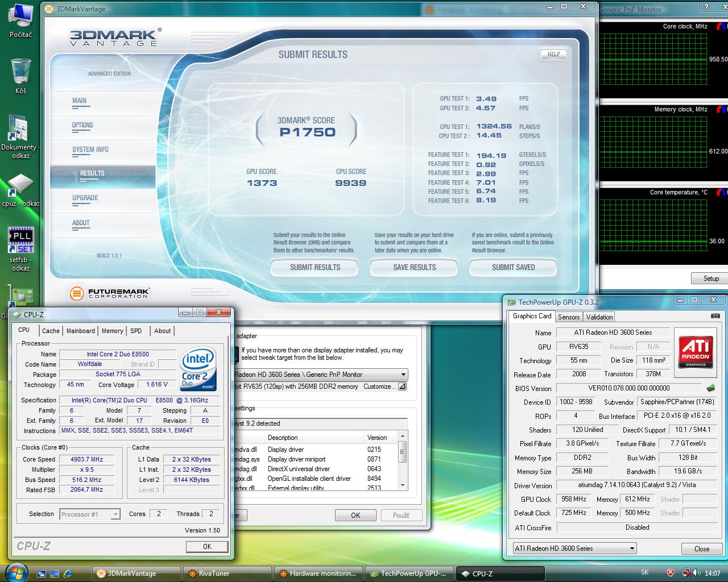Click OK in the CPU-Z window

(x=207, y=547)
